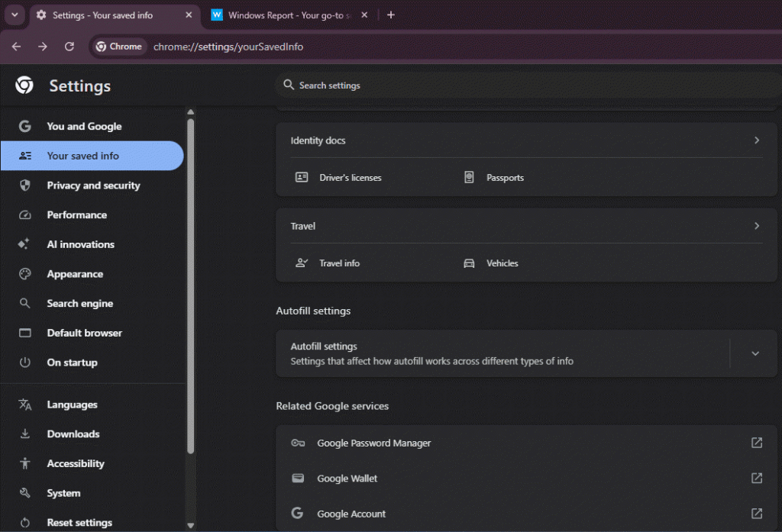This screenshot has height=532, width=782.
Task: Click the key icon for Password Manager
Action: (x=298, y=443)
